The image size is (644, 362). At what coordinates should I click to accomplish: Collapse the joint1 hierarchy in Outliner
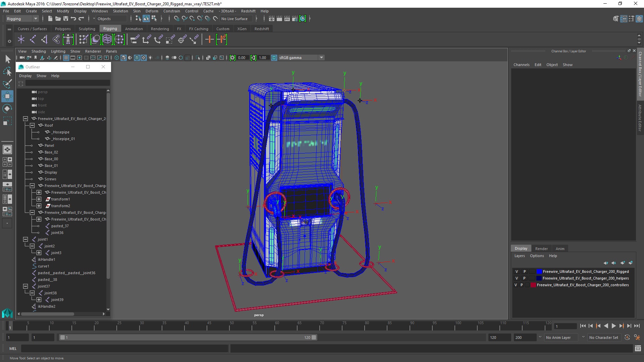25,239
